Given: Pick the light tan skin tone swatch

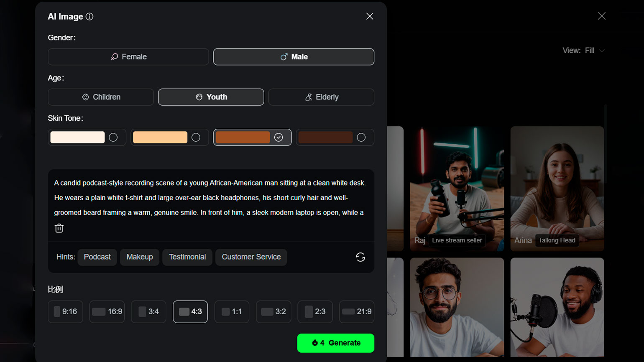Looking at the screenshot, I should 160,138.
